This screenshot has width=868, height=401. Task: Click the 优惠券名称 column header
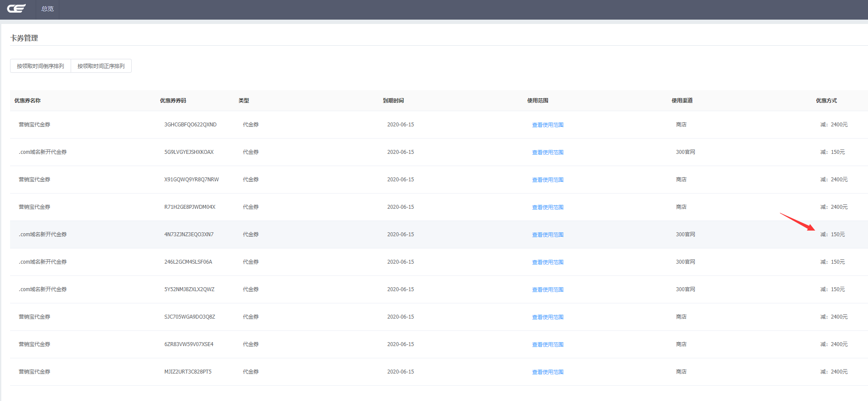(27, 101)
